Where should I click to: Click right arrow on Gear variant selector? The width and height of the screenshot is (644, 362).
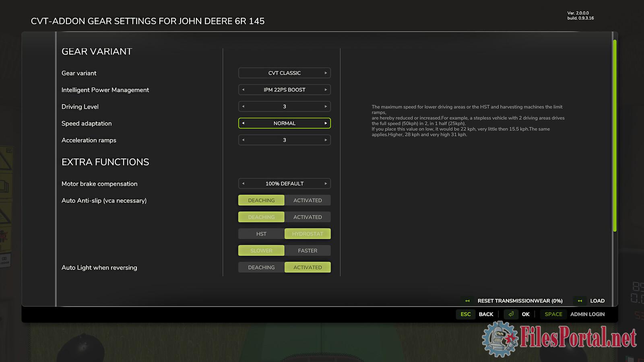click(x=326, y=73)
